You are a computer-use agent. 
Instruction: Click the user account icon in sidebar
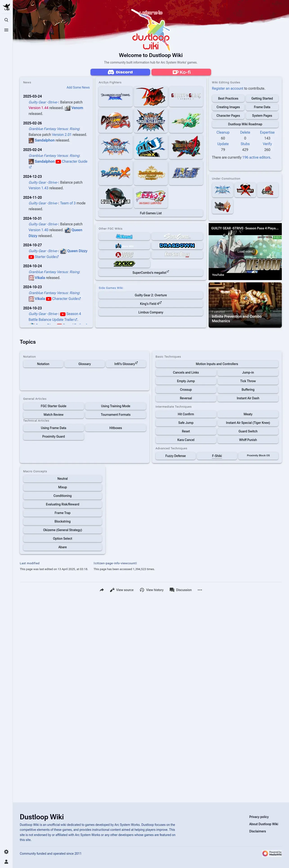[6, 861]
